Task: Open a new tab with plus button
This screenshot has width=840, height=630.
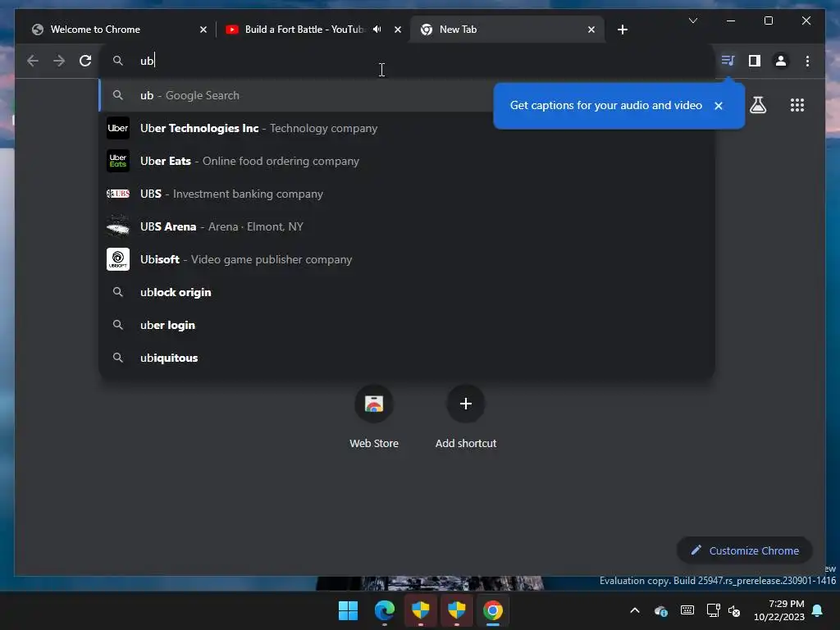Action: (x=622, y=30)
